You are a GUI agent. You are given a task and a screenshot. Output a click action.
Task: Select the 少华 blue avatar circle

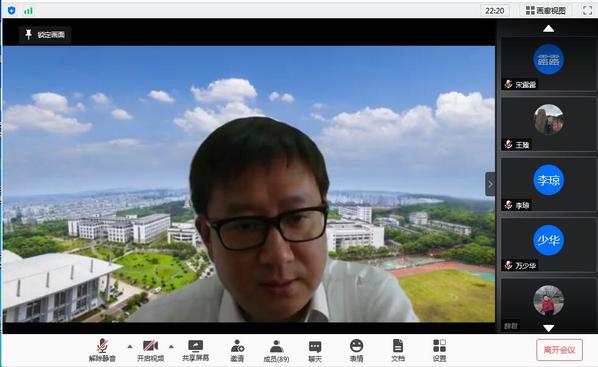(548, 240)
